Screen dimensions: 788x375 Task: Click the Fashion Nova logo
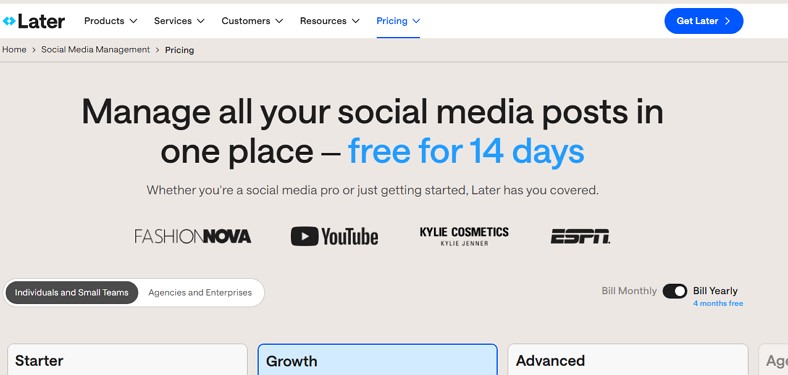pyautogui.click(x=192, y=236)
